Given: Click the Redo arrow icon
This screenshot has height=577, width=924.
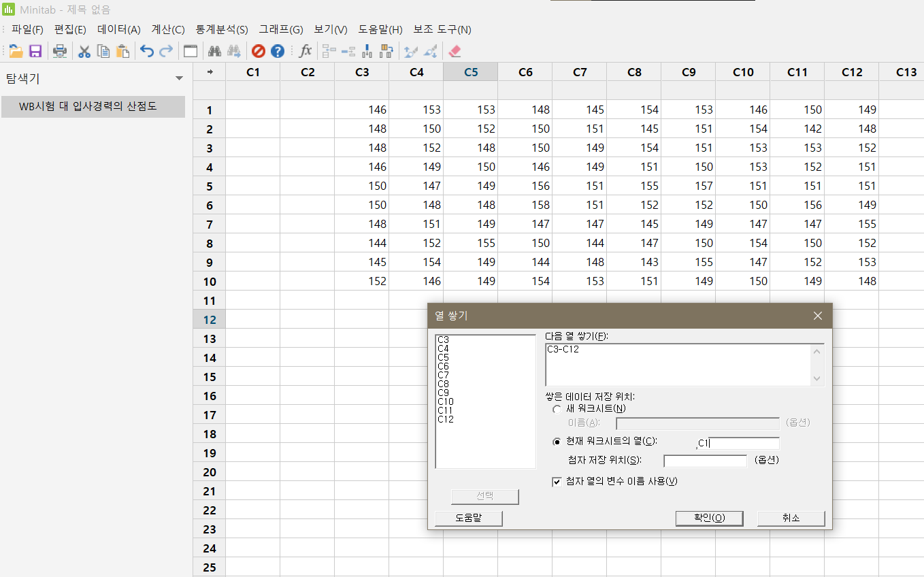Looking at the screenshot, I should point(166,51).
